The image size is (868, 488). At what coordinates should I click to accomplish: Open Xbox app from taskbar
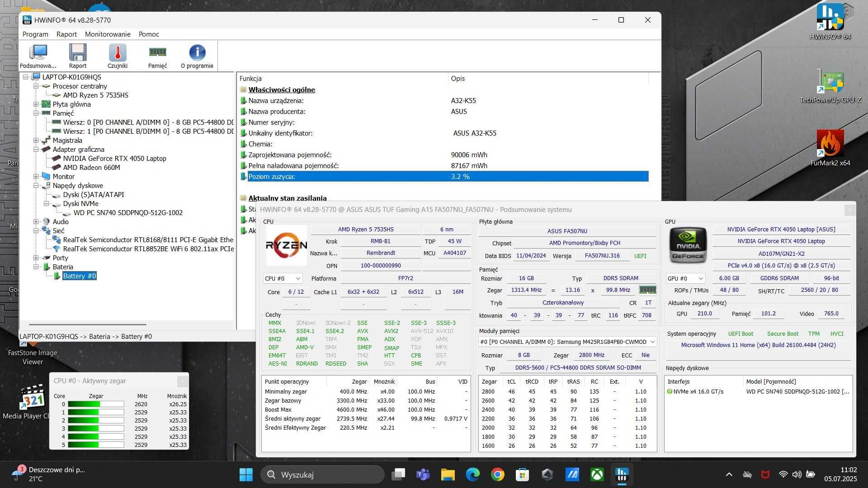(x=597, y=474)
